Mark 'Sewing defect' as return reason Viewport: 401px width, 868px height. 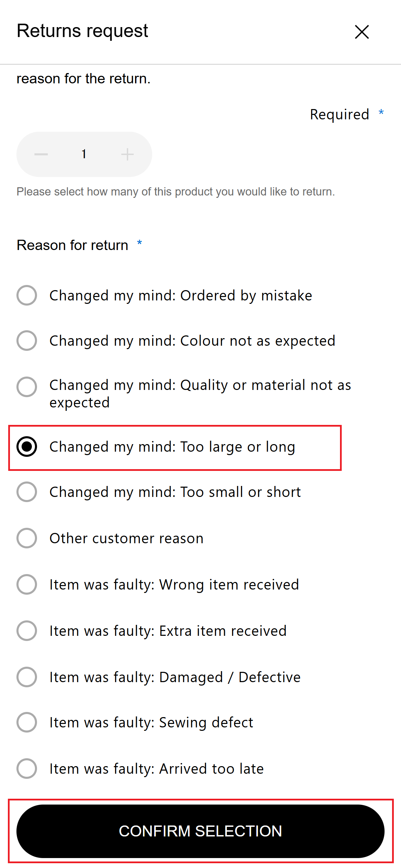27,722
